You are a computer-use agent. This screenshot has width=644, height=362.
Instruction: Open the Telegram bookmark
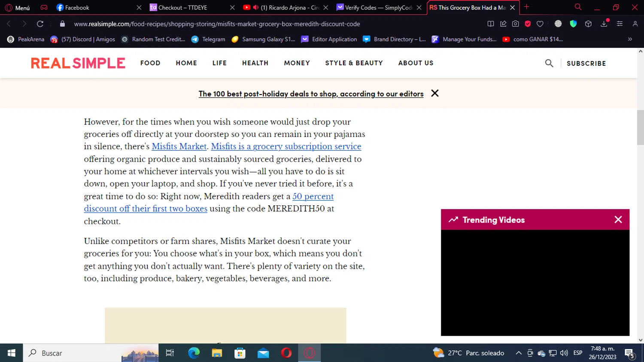(x=208, y=39)
